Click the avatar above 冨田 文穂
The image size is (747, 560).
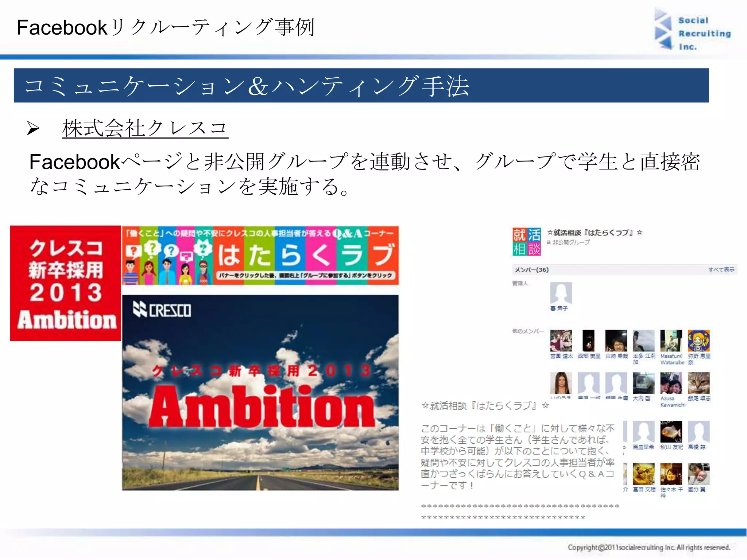[x=643, y=474]
